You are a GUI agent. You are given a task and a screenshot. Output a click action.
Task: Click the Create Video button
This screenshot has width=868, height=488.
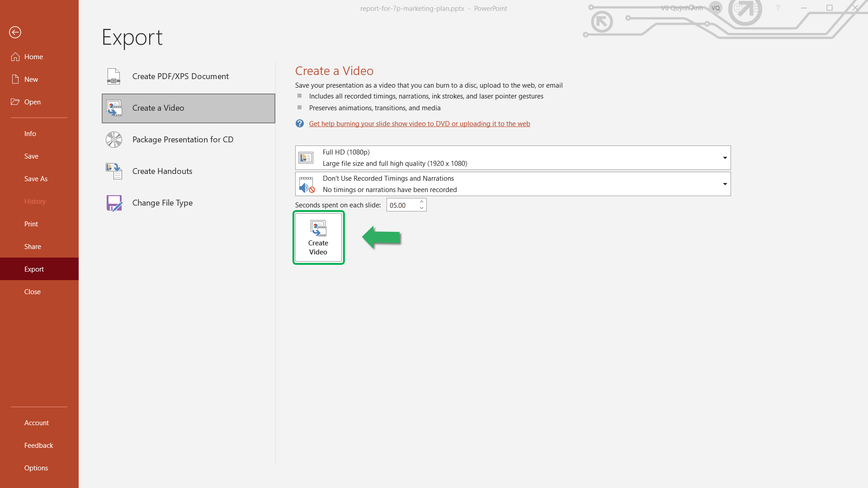click(x=318, y=238)
